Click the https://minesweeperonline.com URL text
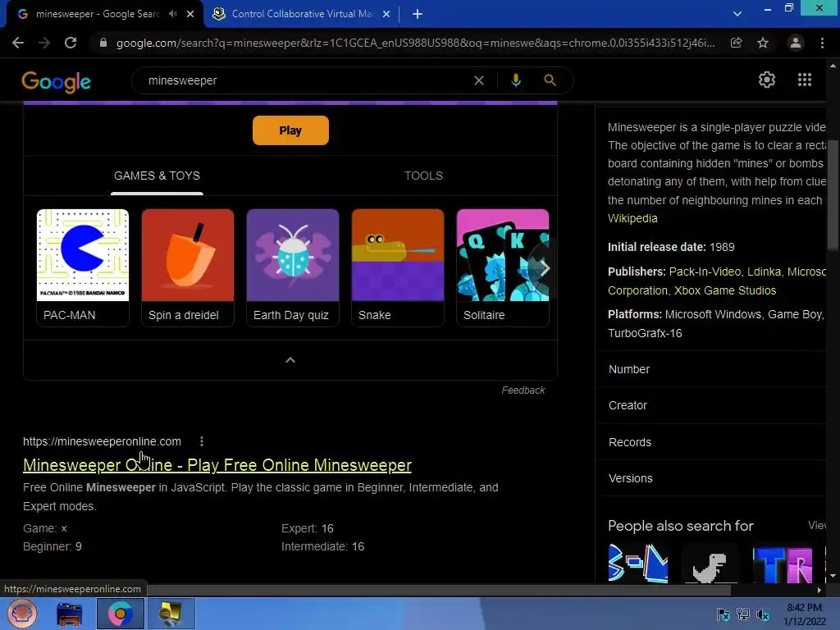This screenshot has height=630, width=840. click(102, 441)
